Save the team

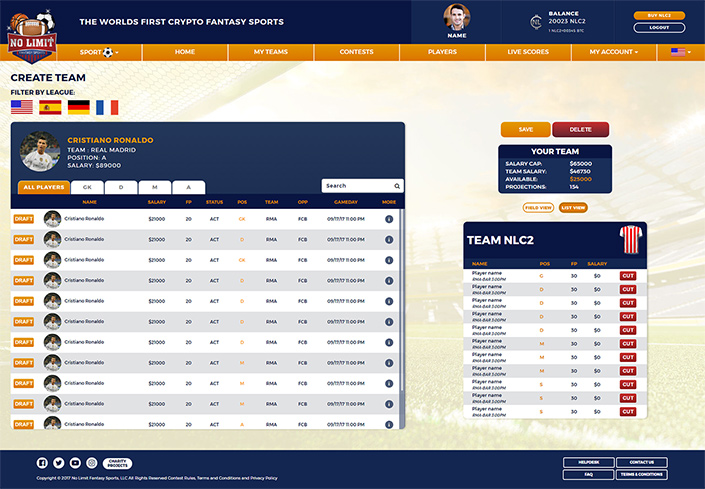coord(526,129)
